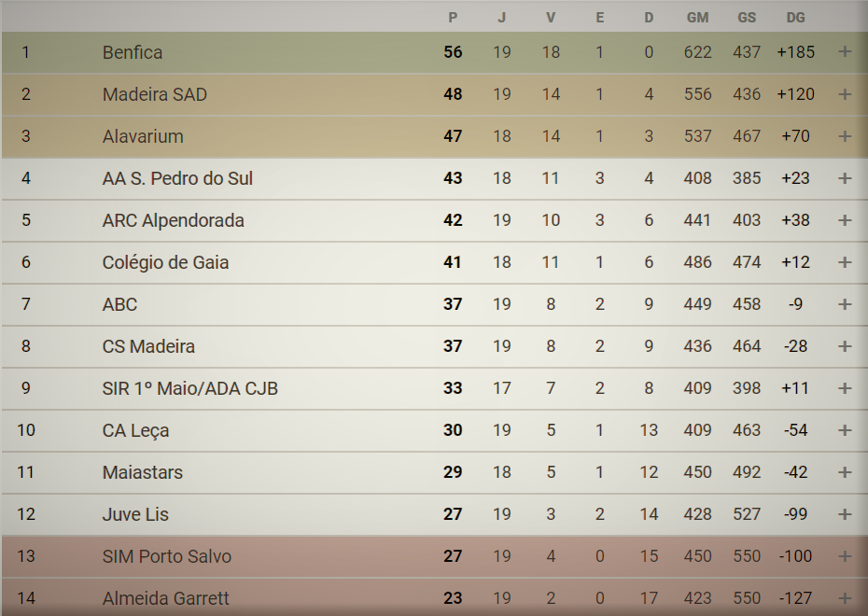This screenshot has height=616, width=868.
Task: Expand Madeira SAD row details
Action: pos(845,94)
